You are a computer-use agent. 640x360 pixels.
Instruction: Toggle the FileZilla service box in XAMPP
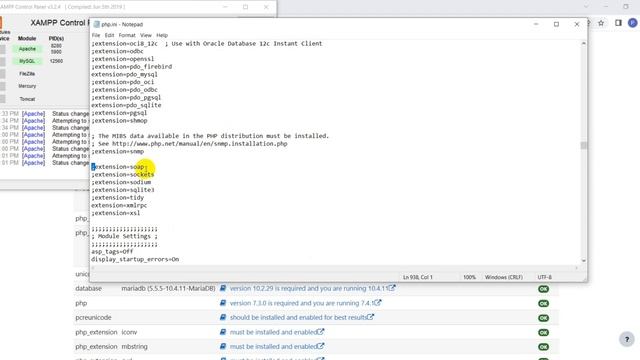click(x=2, y=74)
